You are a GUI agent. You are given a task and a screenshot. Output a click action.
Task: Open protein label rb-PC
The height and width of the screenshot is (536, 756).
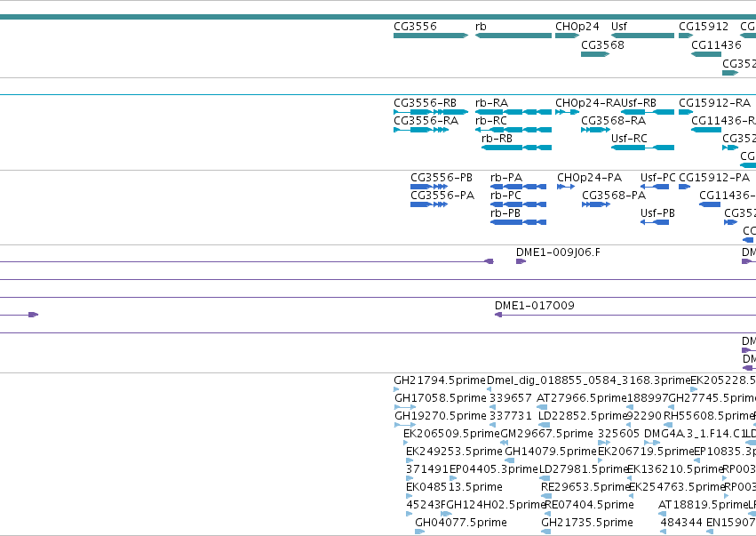(x=505, y=196)
